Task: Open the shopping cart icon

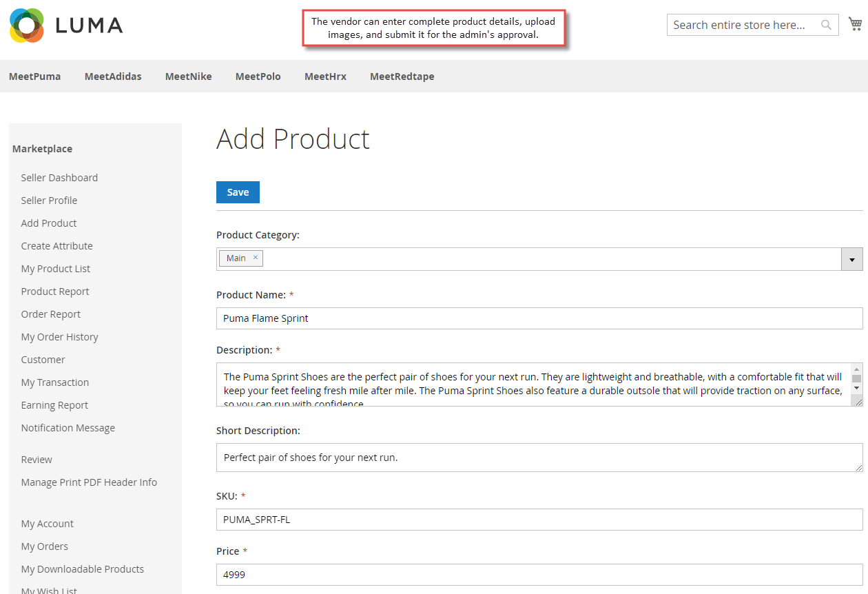Action: [855, 24]
